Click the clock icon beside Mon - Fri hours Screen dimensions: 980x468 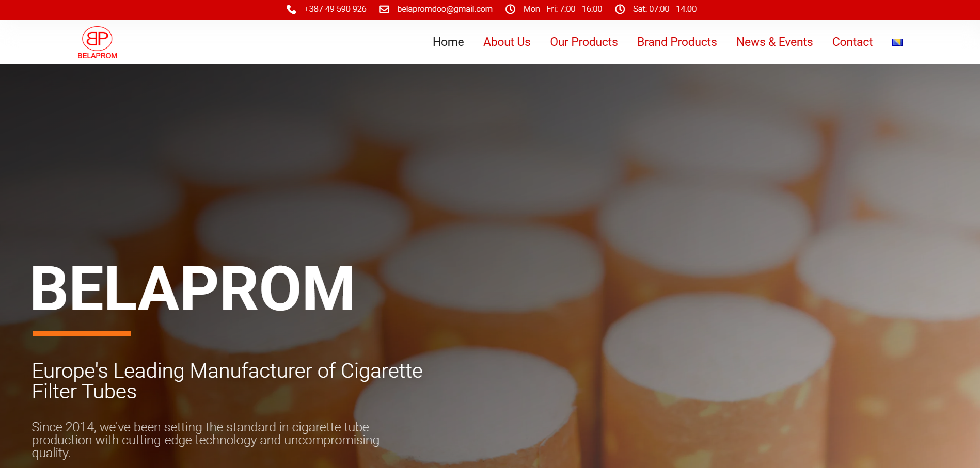point(510,9)
